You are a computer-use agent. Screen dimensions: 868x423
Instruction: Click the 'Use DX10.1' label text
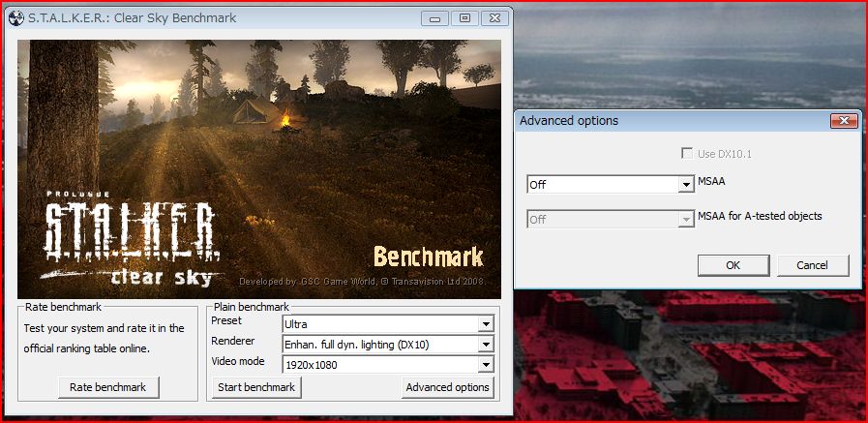tap(724, 154)
